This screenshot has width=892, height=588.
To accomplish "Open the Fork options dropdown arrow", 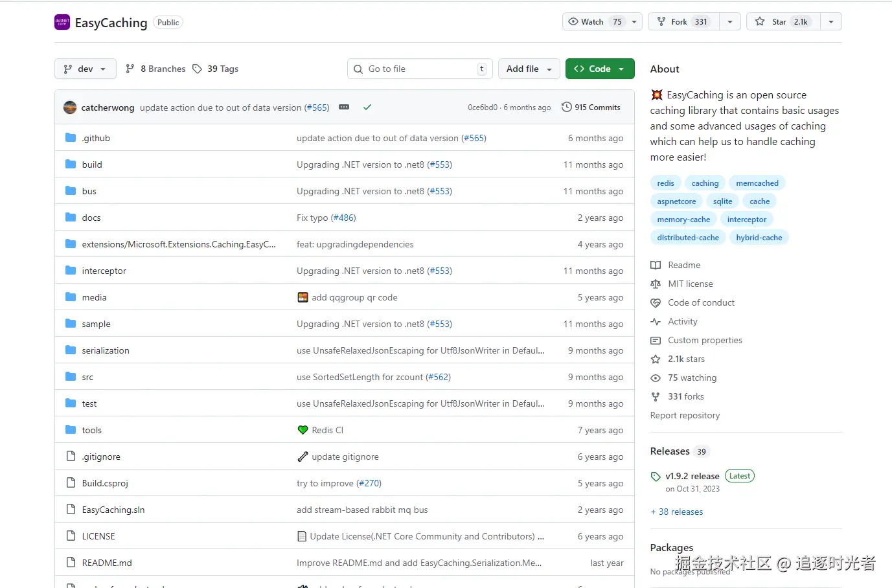I will (730, 21).
